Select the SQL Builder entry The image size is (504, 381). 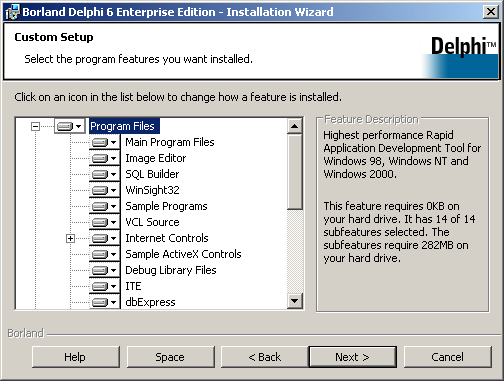pos(152,174)
